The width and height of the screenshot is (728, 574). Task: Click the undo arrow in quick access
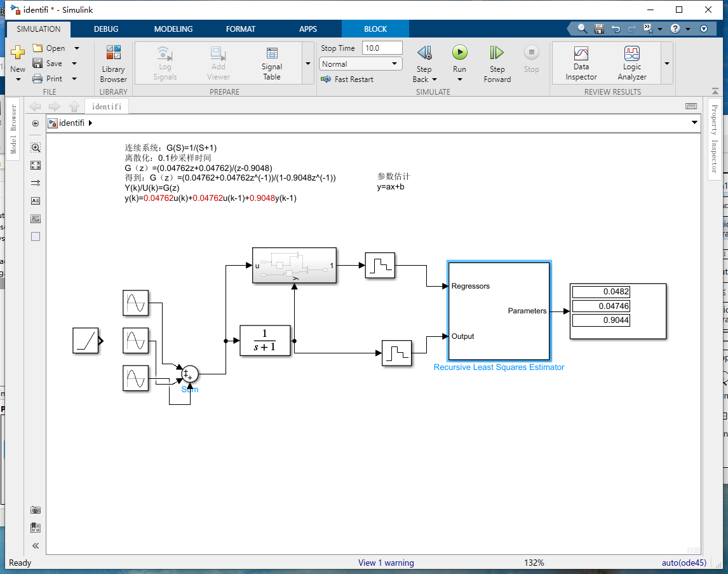616,29
